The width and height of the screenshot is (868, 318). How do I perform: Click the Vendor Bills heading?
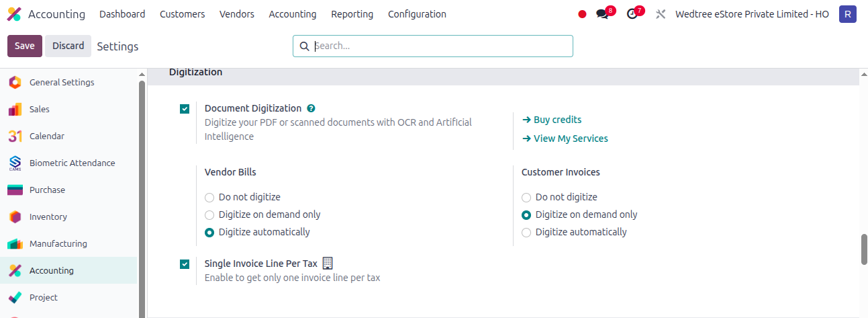point(230,172)
